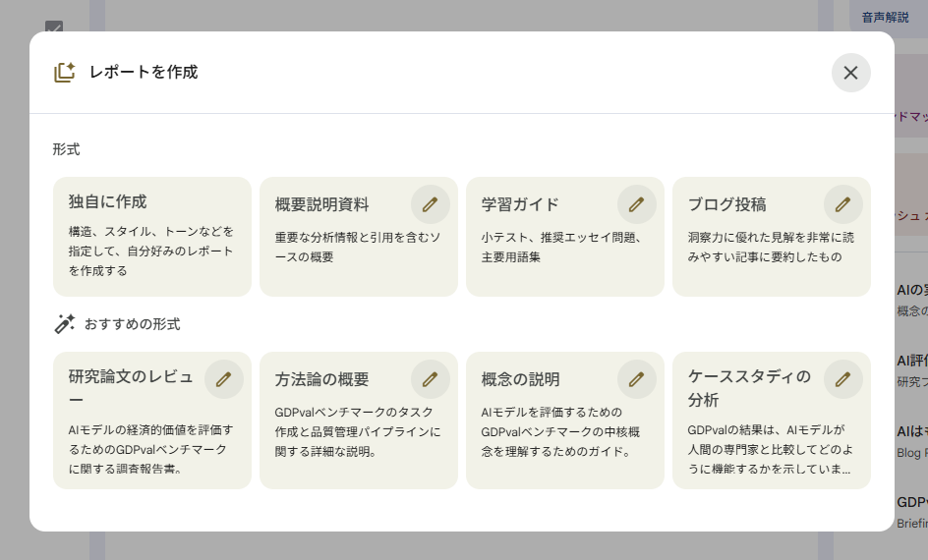Click the magic wand おすすめの形式 icon

click(x=65, y=323)
